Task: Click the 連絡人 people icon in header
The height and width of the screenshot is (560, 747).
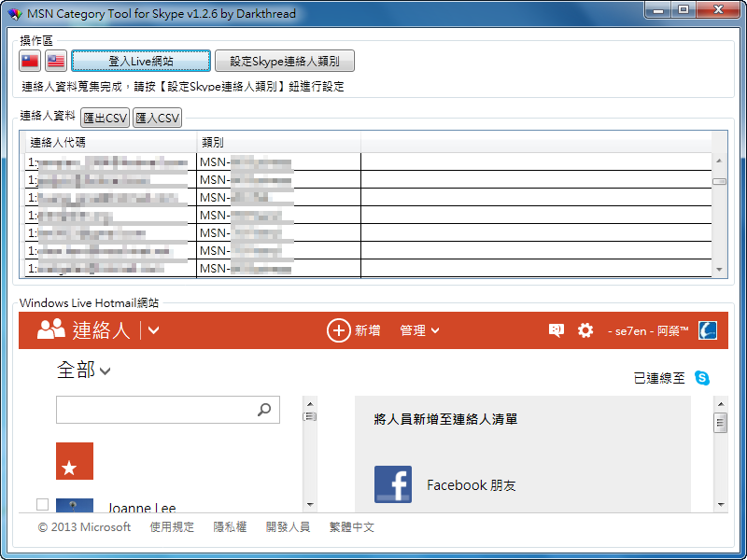Action: tap(51, 329)
